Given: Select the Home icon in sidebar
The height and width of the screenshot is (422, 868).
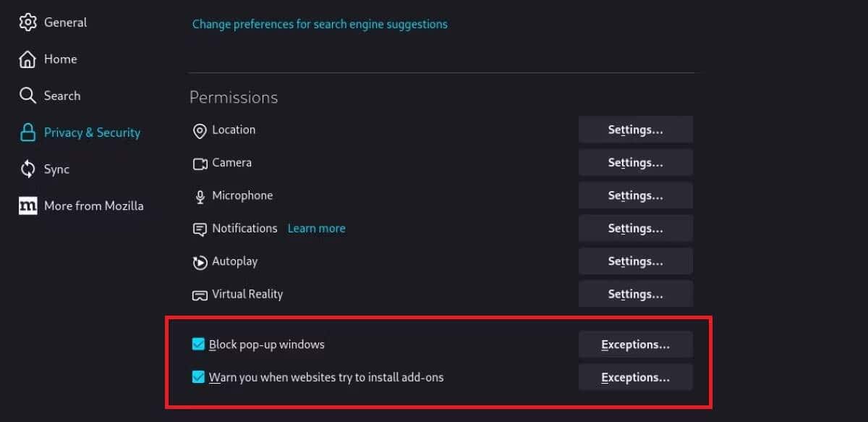Looking at the screenshot, I should tap(27, 59).
